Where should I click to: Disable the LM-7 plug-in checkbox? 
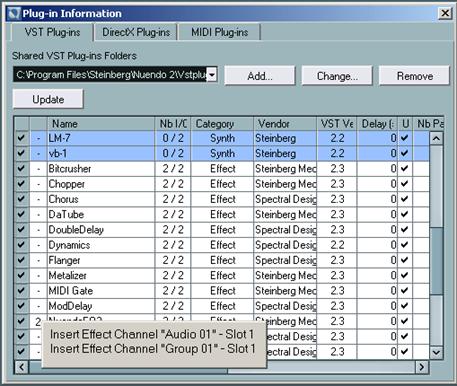pyautogui.click(x=22, y=138)
